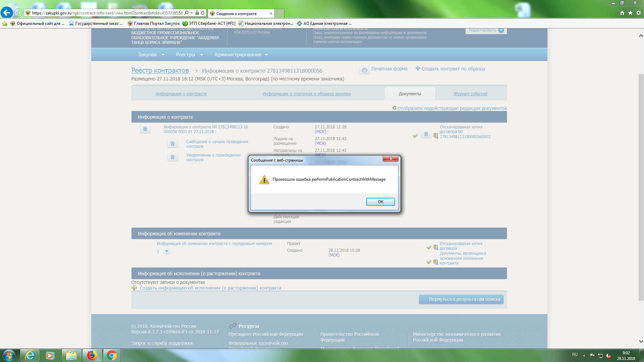Click the seal icon next to Сообщение о начале проведения контроля
The width and height of the screenshot is (644, 362).
point(172,144)
